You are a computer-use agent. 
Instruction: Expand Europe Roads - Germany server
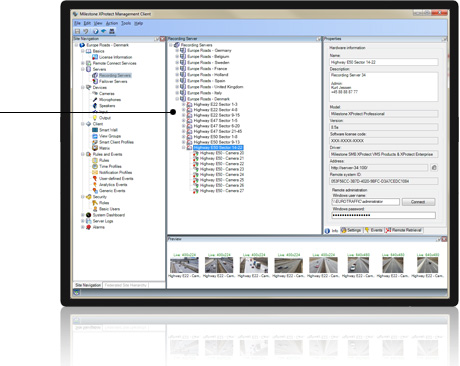click(177, 51)
